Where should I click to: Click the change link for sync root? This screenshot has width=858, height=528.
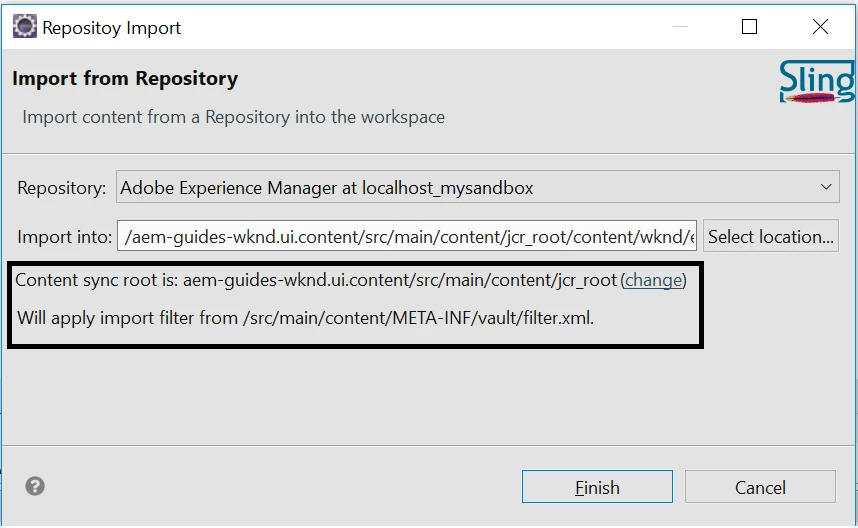pos(653,280)
